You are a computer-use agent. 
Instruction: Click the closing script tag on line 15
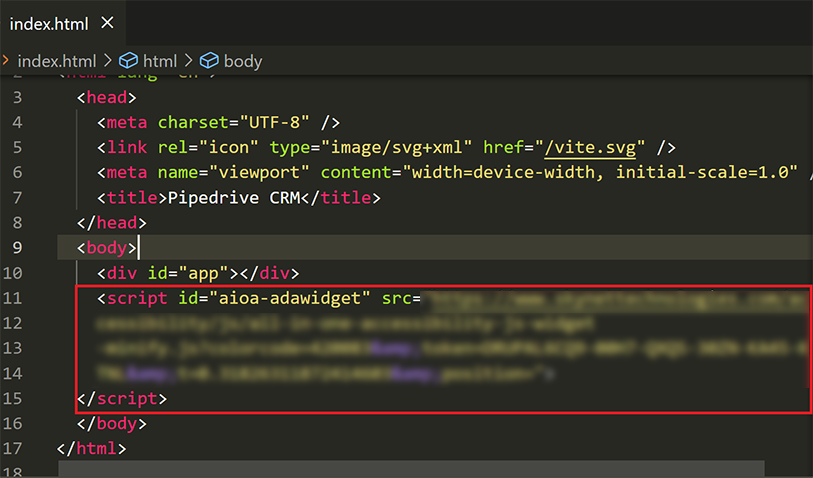pyautogui.click(x=122, y=398)
